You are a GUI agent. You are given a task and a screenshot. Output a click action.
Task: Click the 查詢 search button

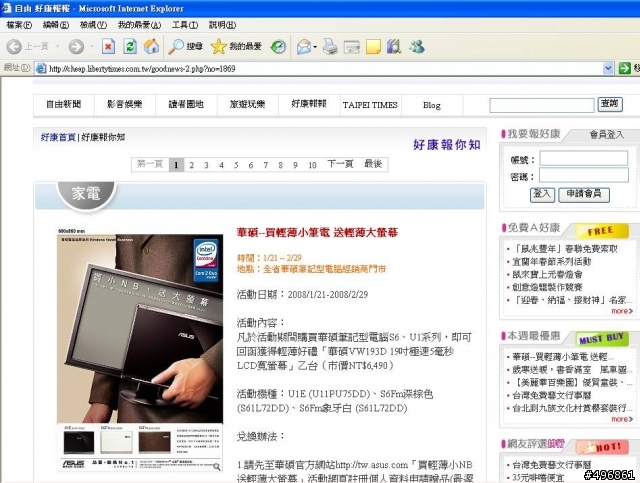pos(610,104)
